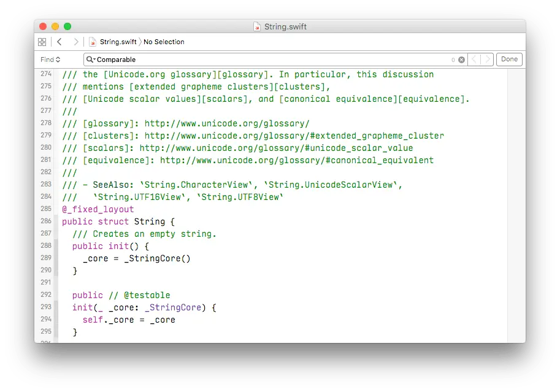Jump to next search match
Screen dimensions: 560x392
click(x=487, y=60)
